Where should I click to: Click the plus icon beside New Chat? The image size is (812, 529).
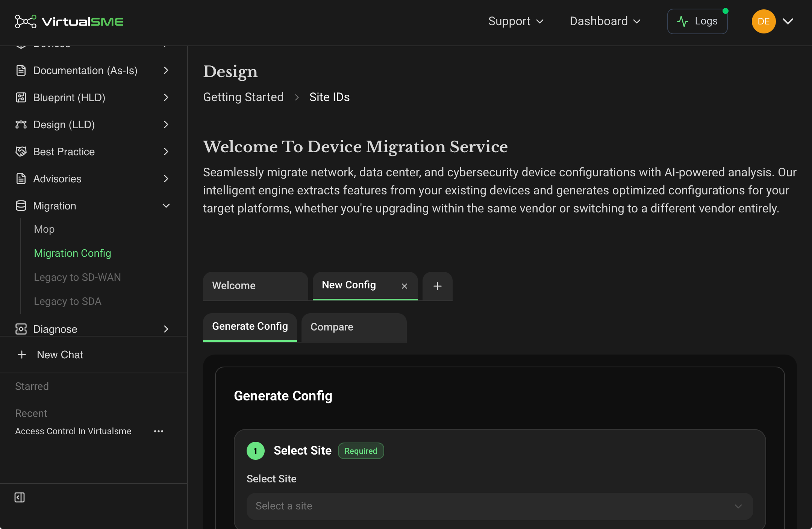click(22, 355)
